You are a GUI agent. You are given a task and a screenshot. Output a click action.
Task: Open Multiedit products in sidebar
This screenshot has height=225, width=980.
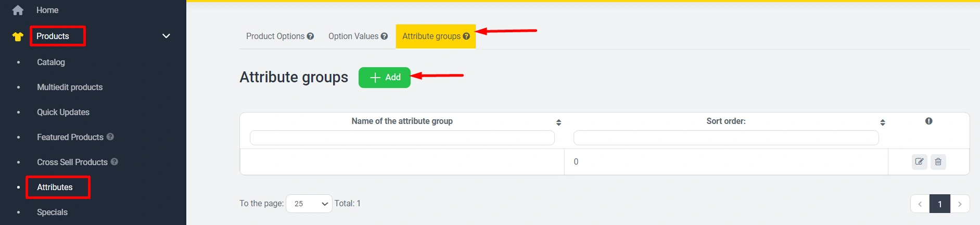pyautogui.click(x=70, y=87)
